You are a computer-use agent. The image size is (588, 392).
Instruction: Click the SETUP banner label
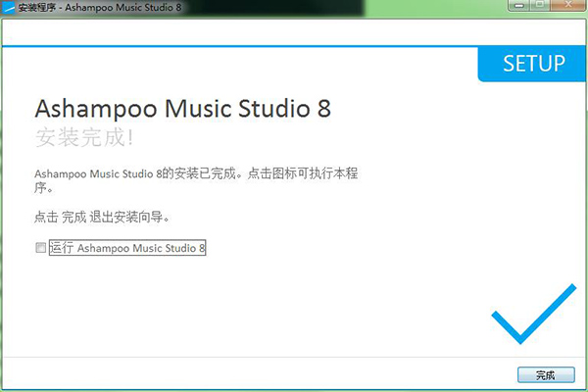(x=534, y=64)
